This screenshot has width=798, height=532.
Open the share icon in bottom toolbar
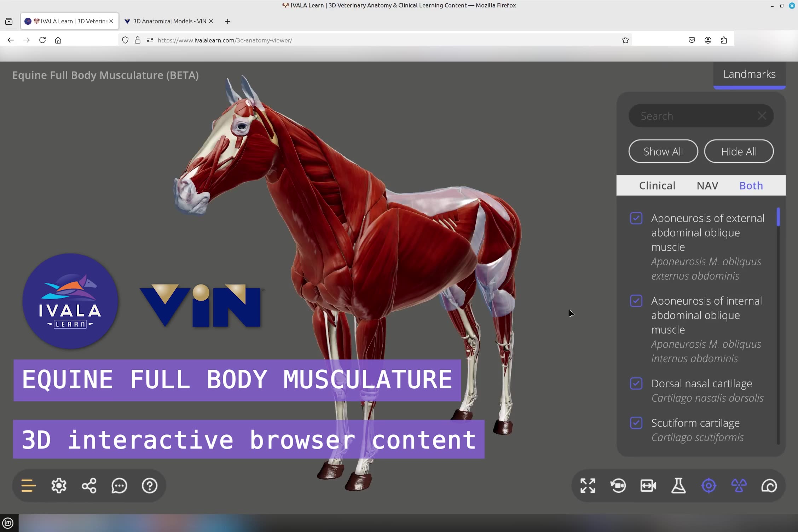[89, 485]
